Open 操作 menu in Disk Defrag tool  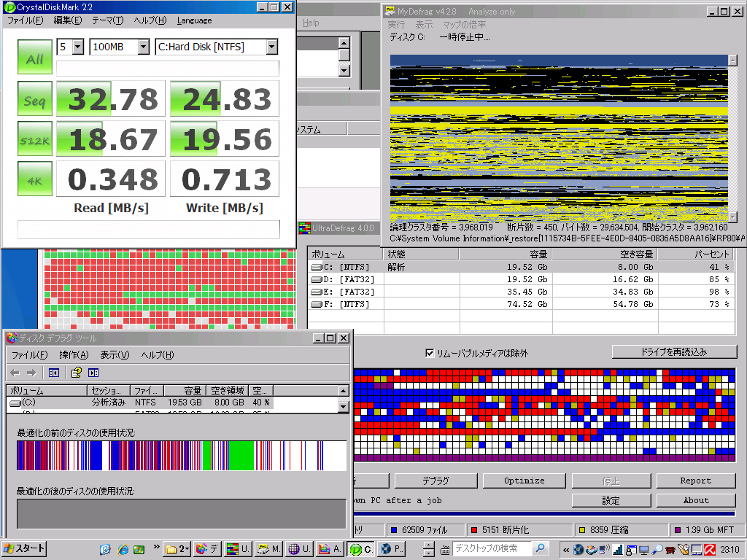[x=74, y=355]
